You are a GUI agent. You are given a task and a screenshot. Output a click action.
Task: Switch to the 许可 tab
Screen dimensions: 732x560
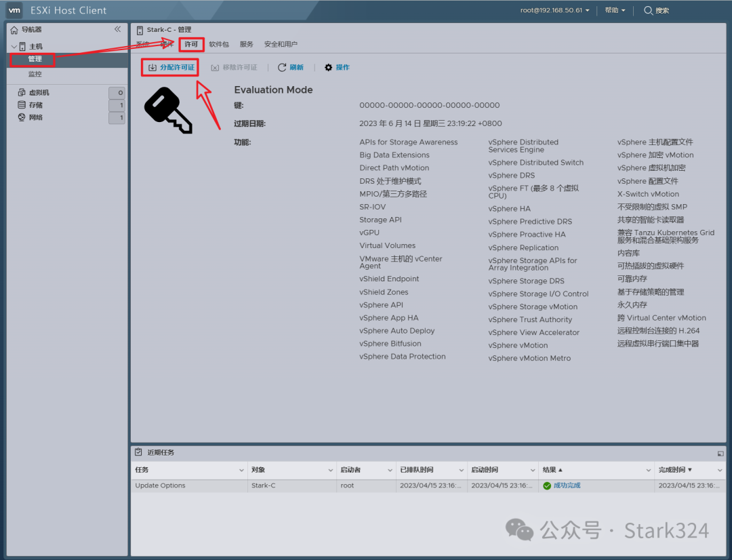(191, 44)
